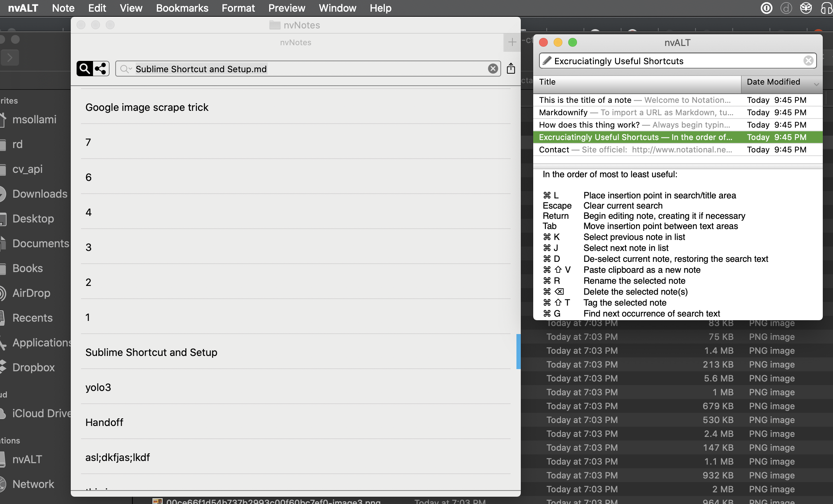Click the blue scrollbar thumb
Viewport: 833px width, 504px height.
(518, 351)
